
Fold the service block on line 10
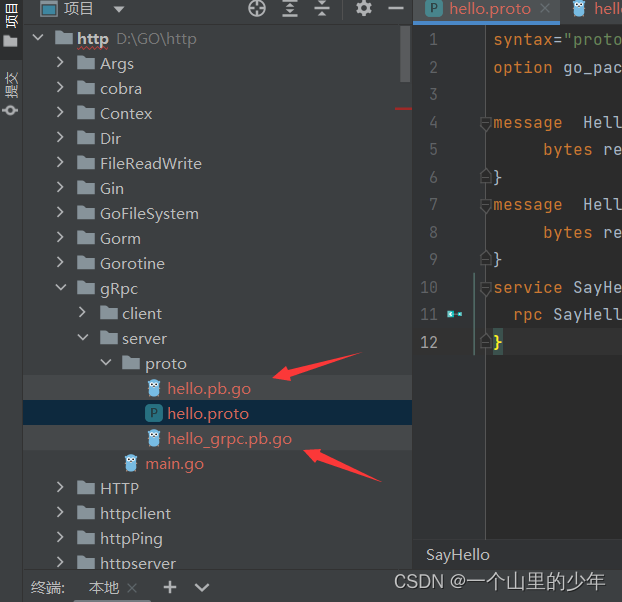pos(485,288)
